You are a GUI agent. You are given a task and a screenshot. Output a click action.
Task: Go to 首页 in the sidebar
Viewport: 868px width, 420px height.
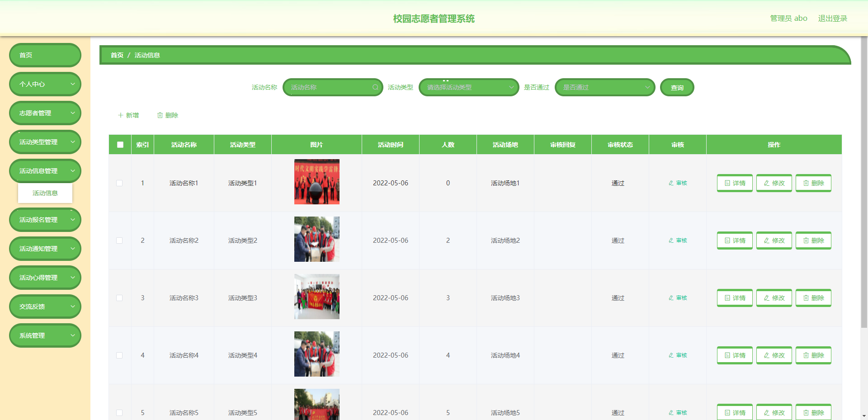pyautogui.click(x=45, y=55)
